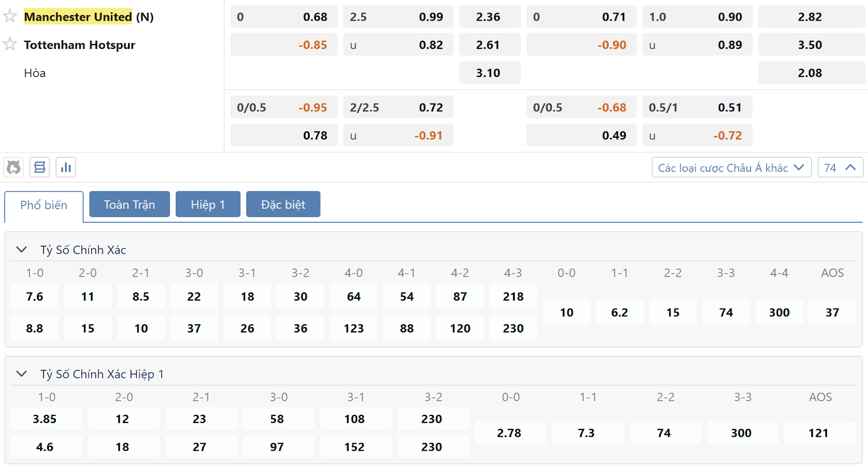Open the mascot head icon in the toolbar
The image size is (868, 467).
coord(14,167)
